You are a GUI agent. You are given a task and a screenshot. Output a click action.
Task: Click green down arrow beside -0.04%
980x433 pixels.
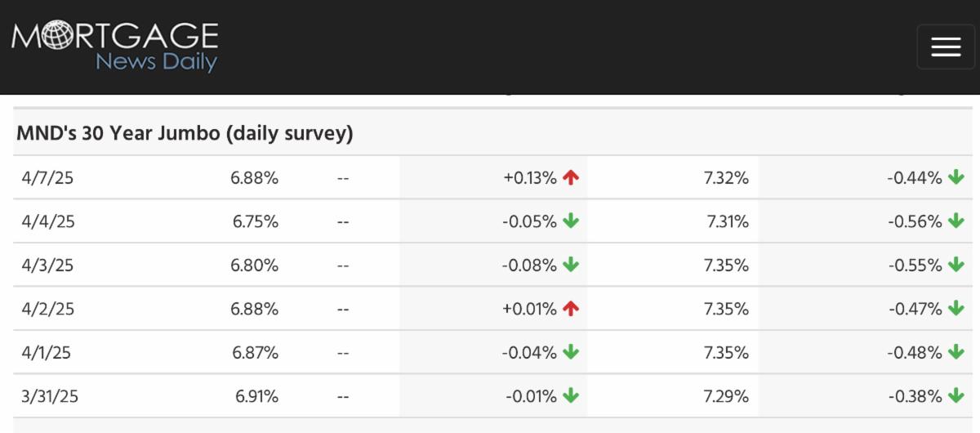tap(571, 353)
